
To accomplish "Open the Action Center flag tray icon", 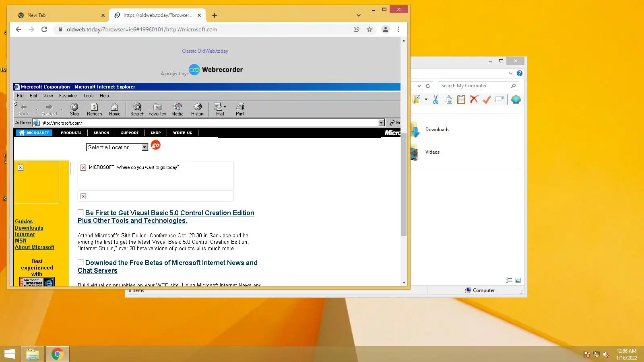I will [x=587, y=354].
